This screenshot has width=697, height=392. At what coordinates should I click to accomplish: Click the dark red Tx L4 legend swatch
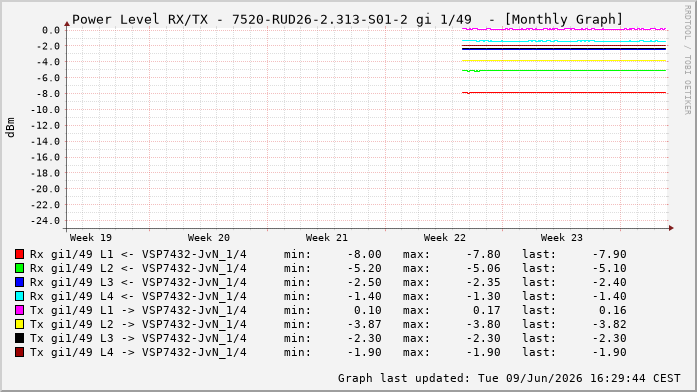pyautogui.click(x=19, y=352)
